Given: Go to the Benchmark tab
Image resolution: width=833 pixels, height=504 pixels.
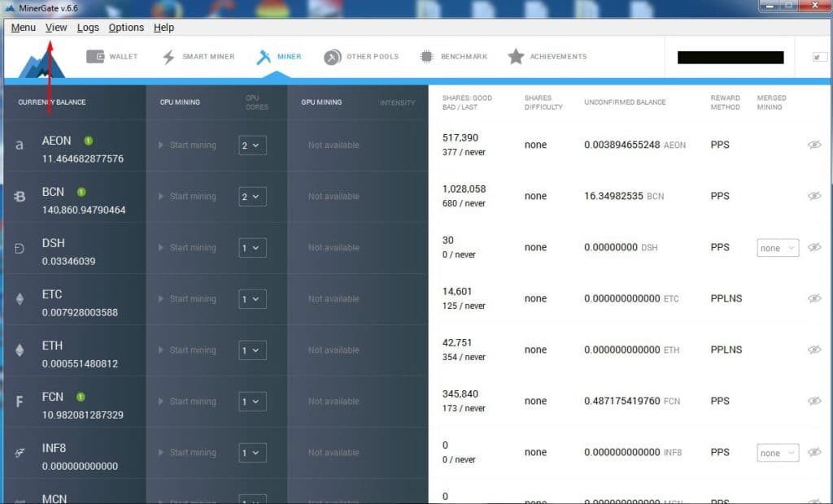Looking at the screenshot, I should [x=453, y=56].
